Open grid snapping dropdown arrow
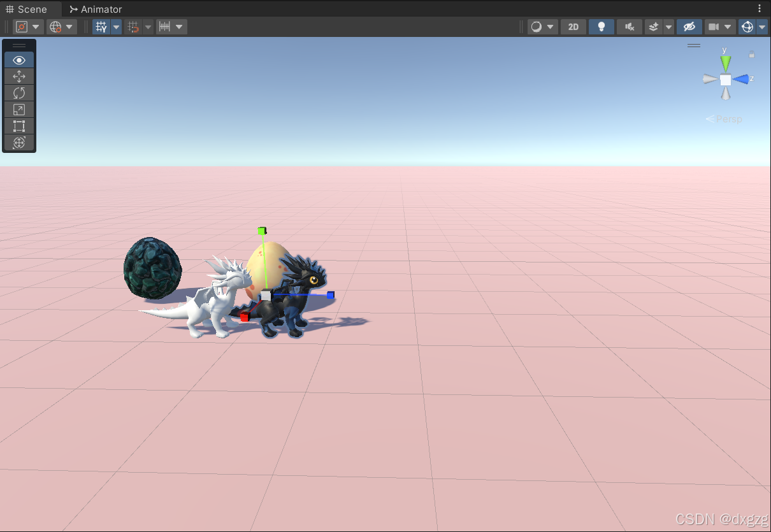The width and height of the screenshot is (771, 532). coord(148,27)
